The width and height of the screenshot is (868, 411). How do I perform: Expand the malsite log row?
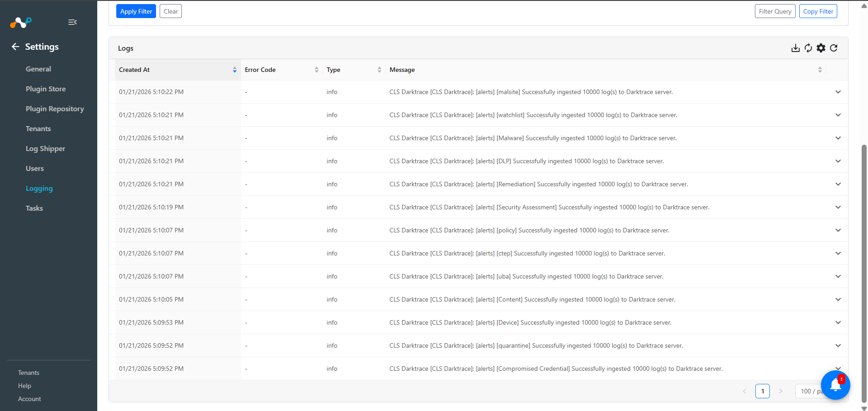(838, 92)
